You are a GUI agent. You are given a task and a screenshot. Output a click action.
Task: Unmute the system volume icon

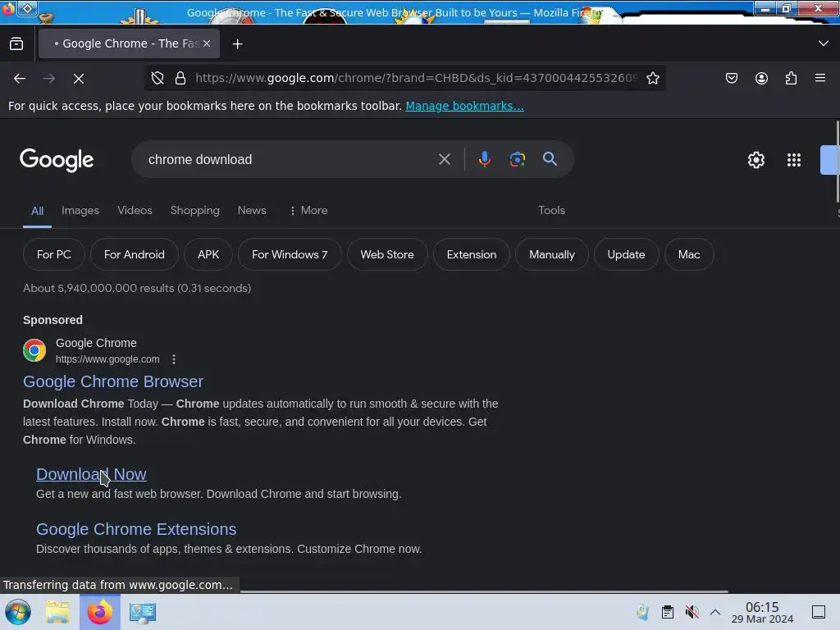(692, 612)
